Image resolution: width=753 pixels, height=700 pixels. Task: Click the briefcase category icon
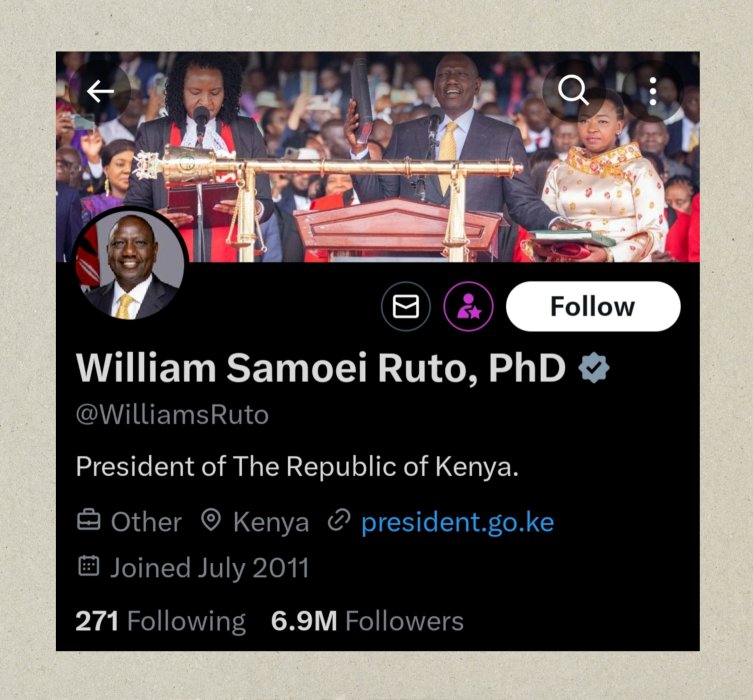[89, 520]
